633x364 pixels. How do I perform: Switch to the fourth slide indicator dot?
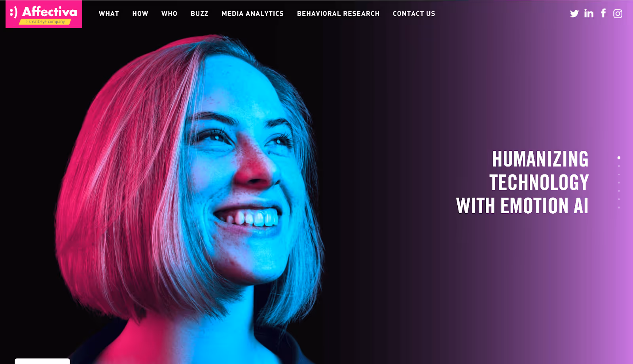[619, 183]
